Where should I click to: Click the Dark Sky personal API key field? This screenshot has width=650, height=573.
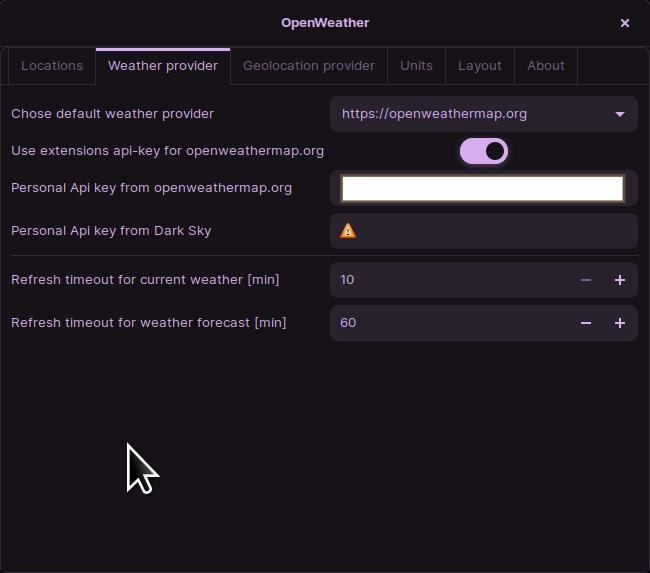(483, 231)
